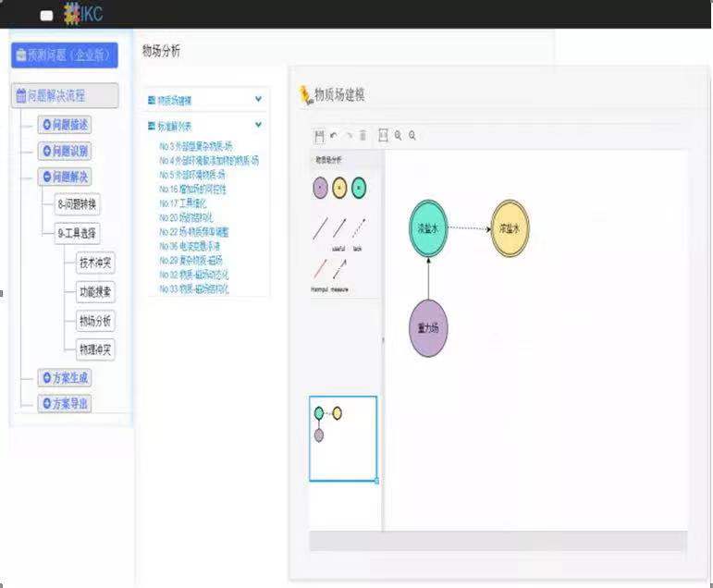Expand the 方案生成 tree node

click(x=64, y=378)
